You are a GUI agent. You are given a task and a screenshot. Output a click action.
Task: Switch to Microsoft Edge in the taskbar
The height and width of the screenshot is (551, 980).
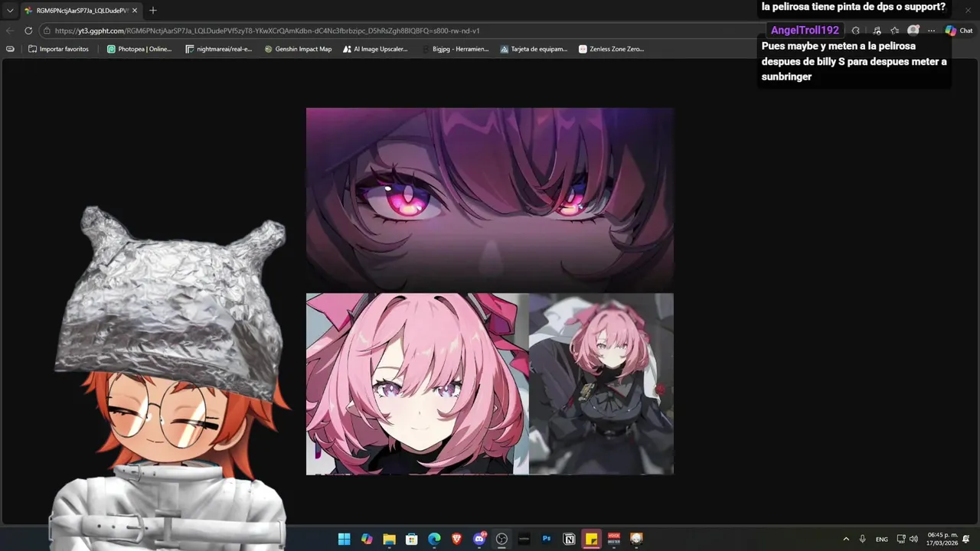[x=434, y=539]
